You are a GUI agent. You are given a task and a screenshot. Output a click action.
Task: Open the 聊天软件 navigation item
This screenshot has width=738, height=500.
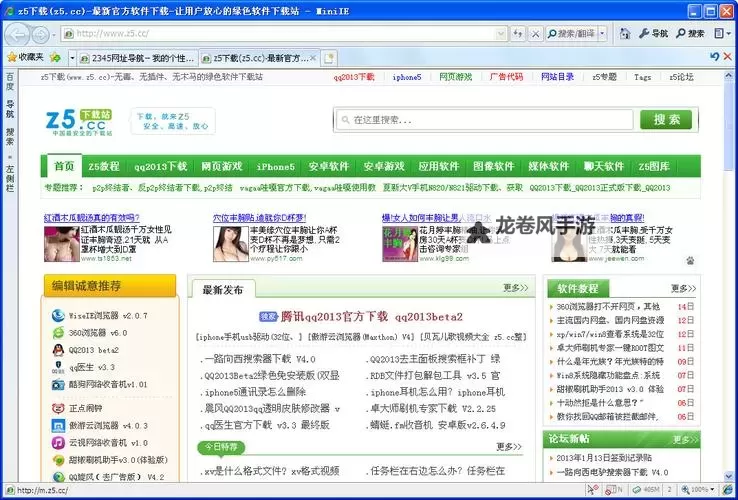(x=603, y=167)
